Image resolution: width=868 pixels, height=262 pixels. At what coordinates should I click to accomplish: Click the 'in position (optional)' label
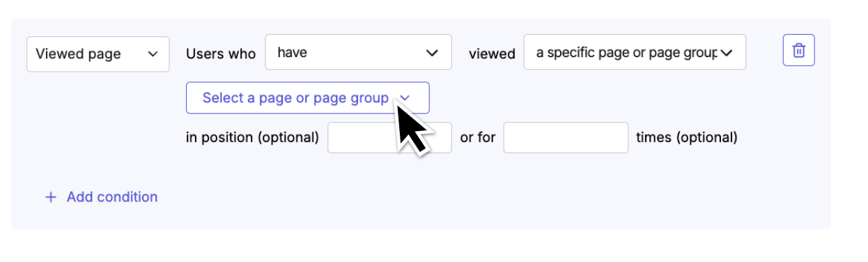click(x=252, y=138)
